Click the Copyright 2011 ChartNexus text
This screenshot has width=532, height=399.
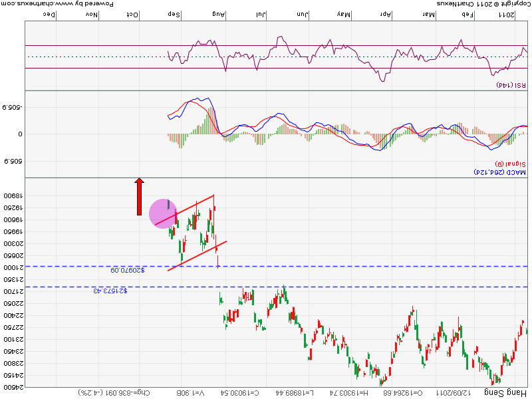point(483,4)
